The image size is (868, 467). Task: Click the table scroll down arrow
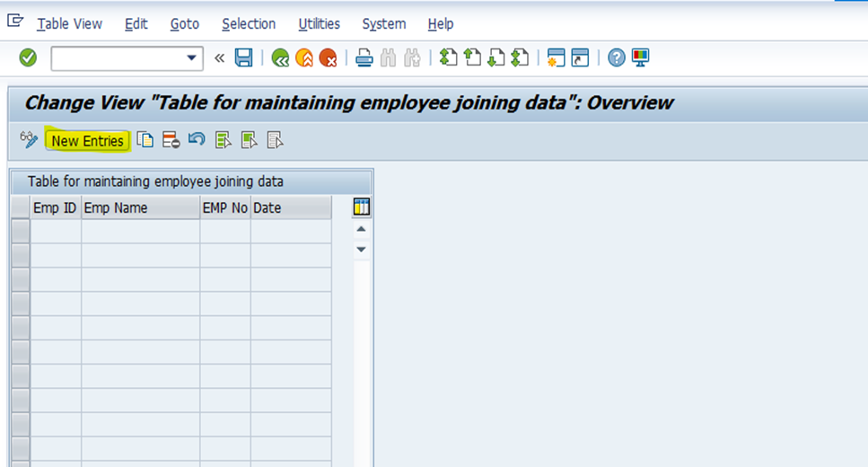361,250
